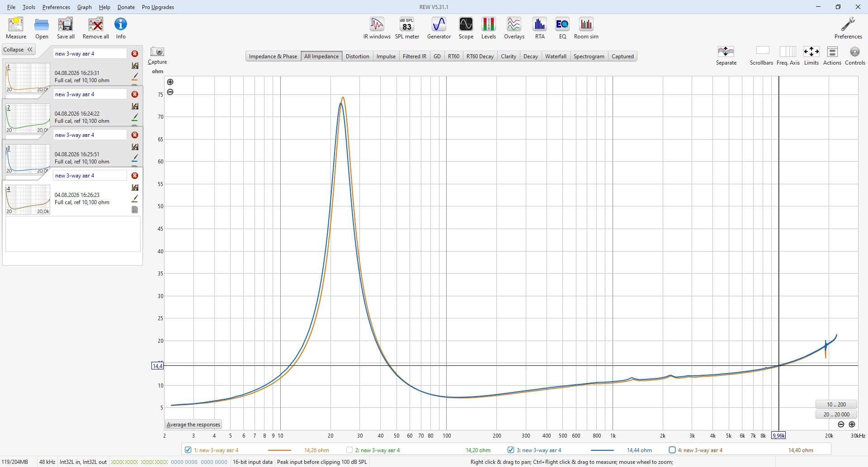868x467 pixels.
Task: Open the IR windows tool
Action: click(x=377, y=28)
